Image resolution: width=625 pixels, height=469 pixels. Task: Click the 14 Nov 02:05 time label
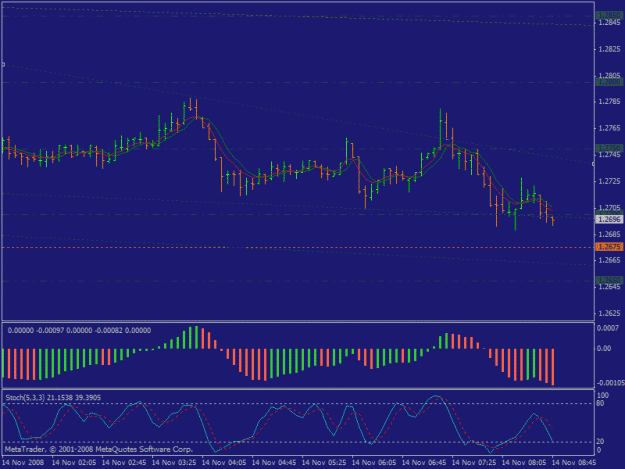[x=74, y=463]
